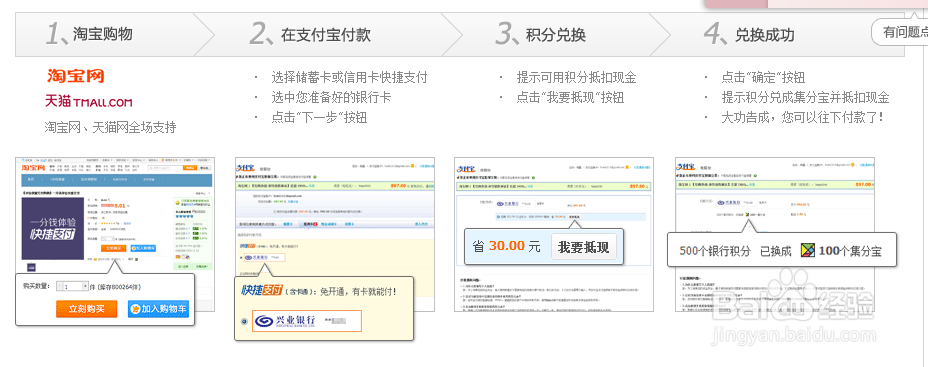Click the text 点击"下一步"按钮

coord(320,117)
